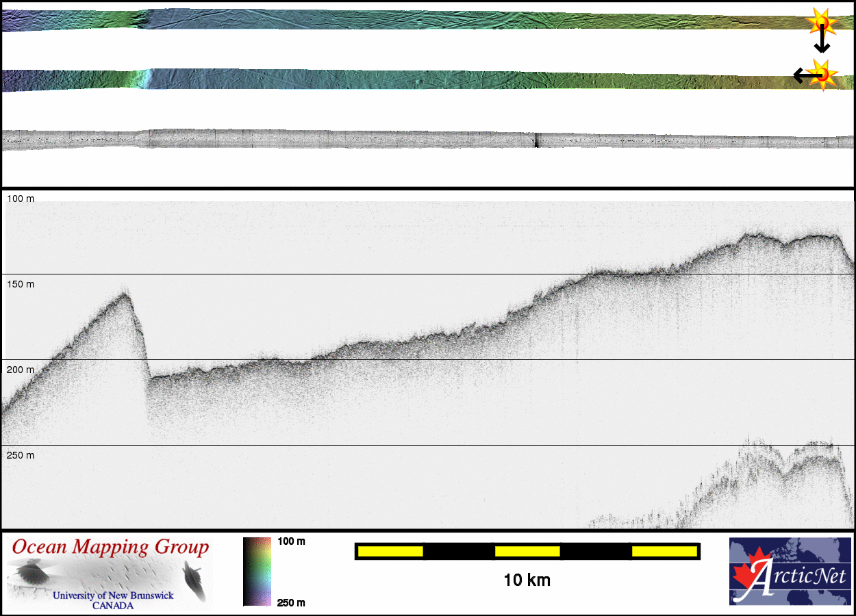The height and width of the screenshot is (616, 856).
Task: Click the lower sun illumination icon
Action: pos(822,74)
